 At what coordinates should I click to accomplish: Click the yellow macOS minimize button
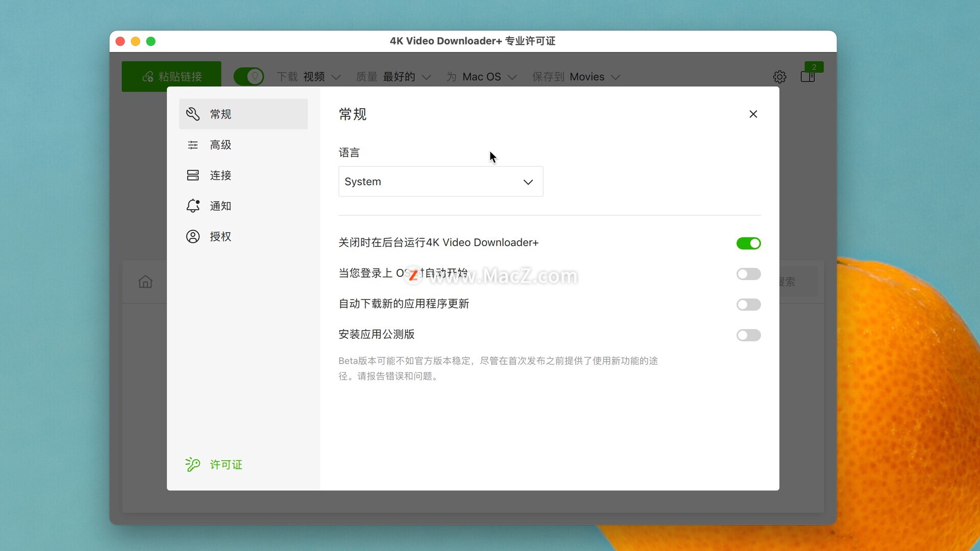[x=135, y=41]
